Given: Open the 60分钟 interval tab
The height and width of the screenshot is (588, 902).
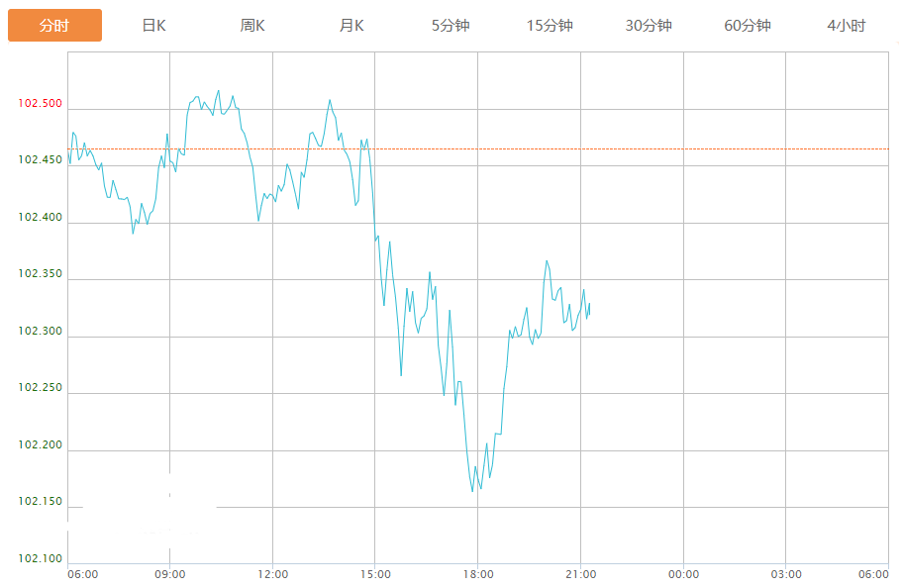Looking at the screenshot, I should point(748,26).
